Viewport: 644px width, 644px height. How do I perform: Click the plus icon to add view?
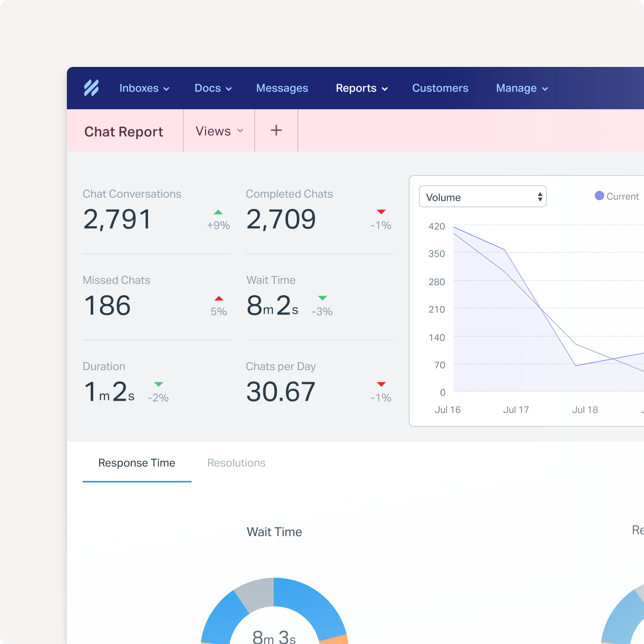(x=276, y=130)
